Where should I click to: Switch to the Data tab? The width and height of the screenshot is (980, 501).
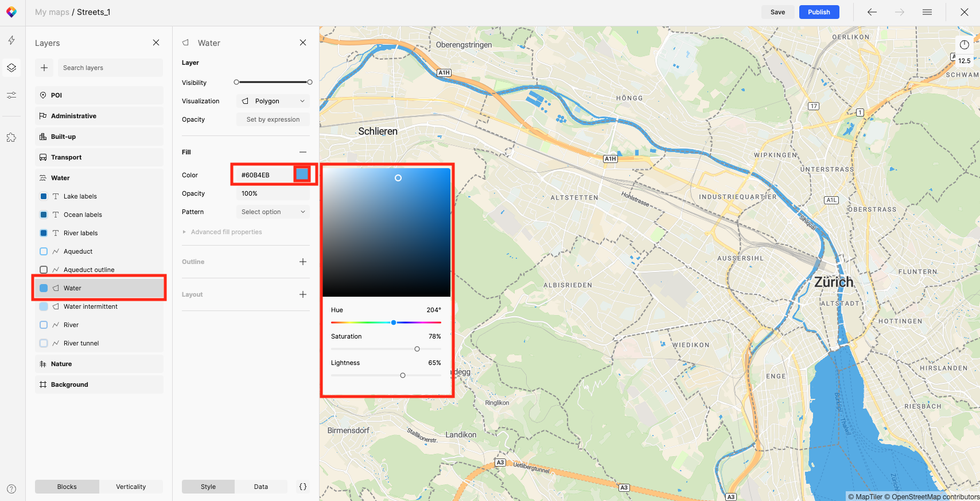click(x=261, y=487)
